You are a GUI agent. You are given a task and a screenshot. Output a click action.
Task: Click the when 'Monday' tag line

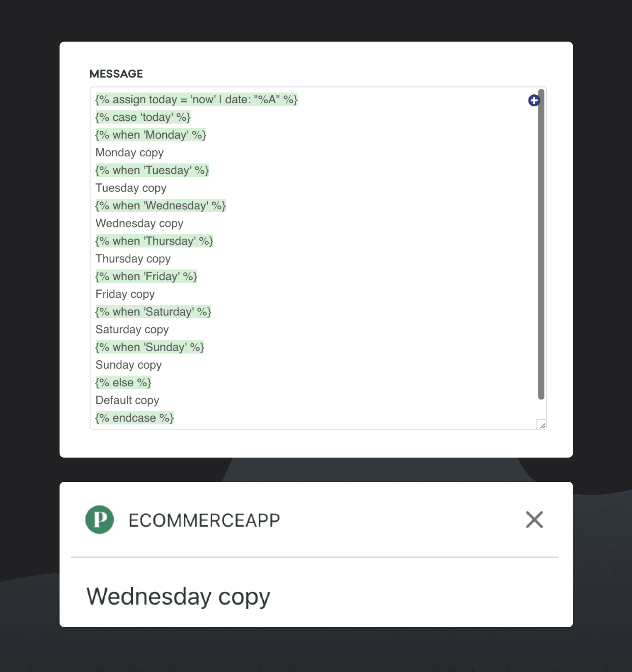[150, 135]
